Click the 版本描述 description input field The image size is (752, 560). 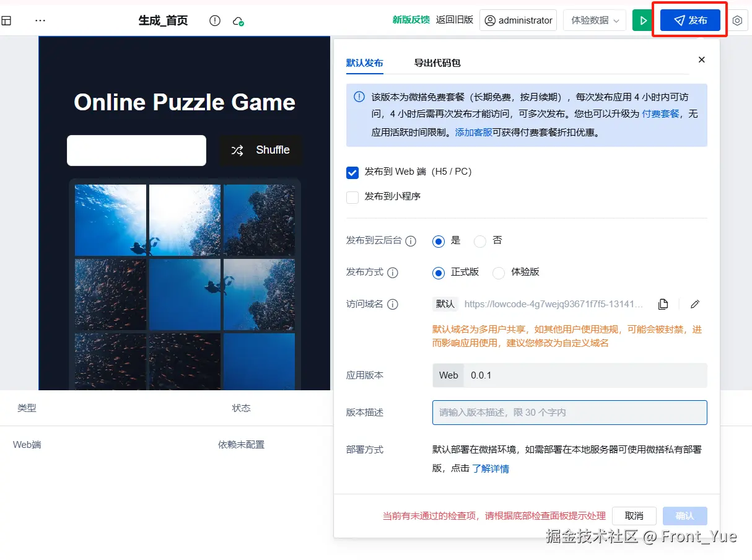pyautogui.click(x=569, y=412)
